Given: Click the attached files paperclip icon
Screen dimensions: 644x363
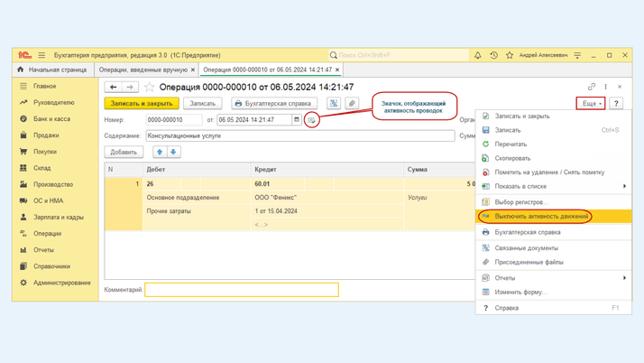Looking at the screenshot, I should click(352, 104).
